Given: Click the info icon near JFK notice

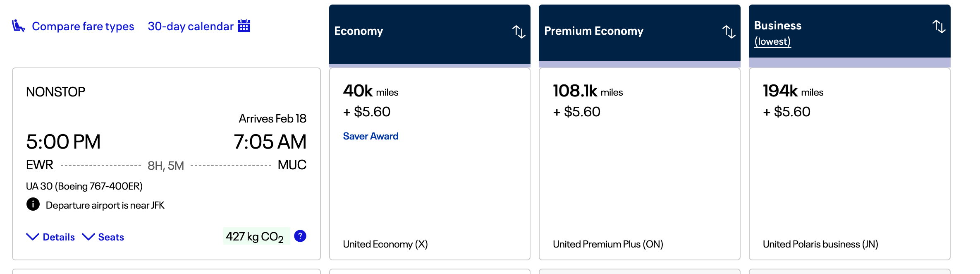Looking at the screenshot, I should coord(33,204).
